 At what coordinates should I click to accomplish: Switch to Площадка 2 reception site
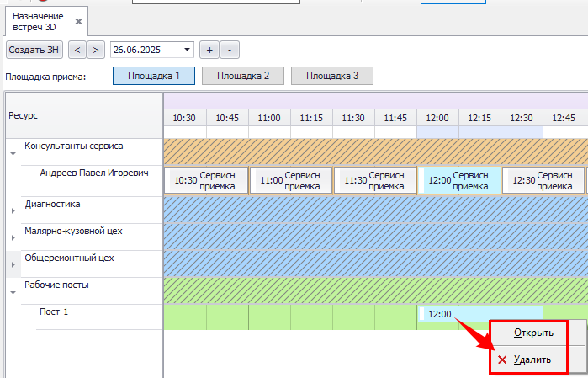pos(243,76)
